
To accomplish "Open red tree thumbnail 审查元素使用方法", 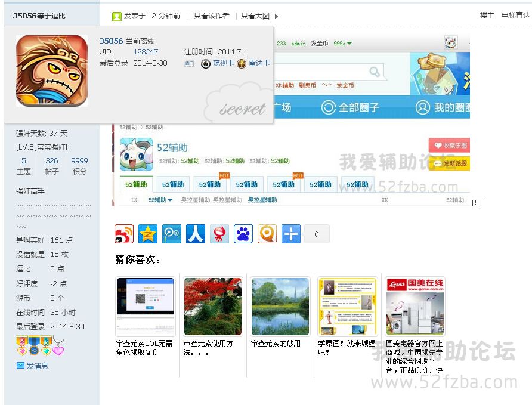I will click(213, 306).
